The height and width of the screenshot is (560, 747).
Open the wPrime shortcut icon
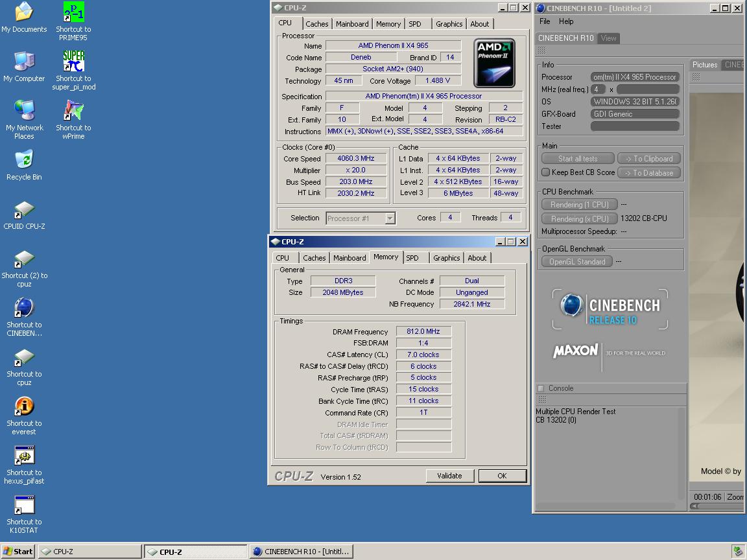[x=73, y=111]
